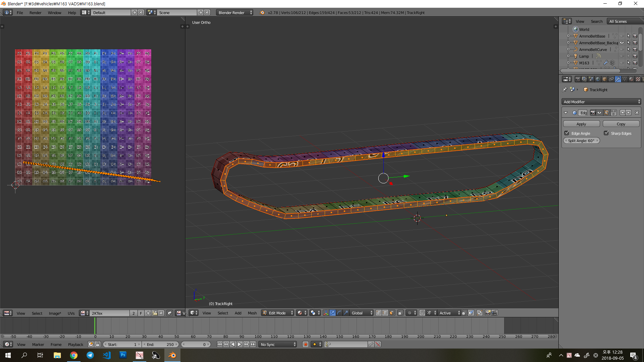Open the Edit Mode selector dropdown
Viewport: 644px width, 362px height.
coord(278,313)
